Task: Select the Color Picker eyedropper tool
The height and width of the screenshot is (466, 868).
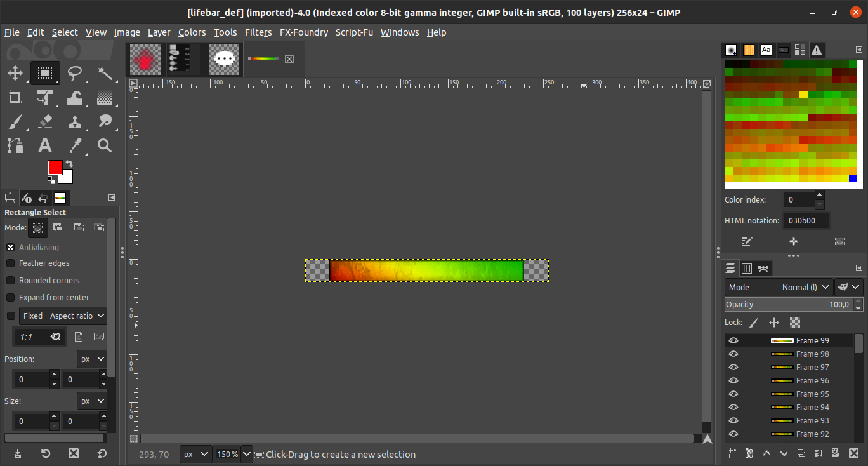Action: pos(75,145)
